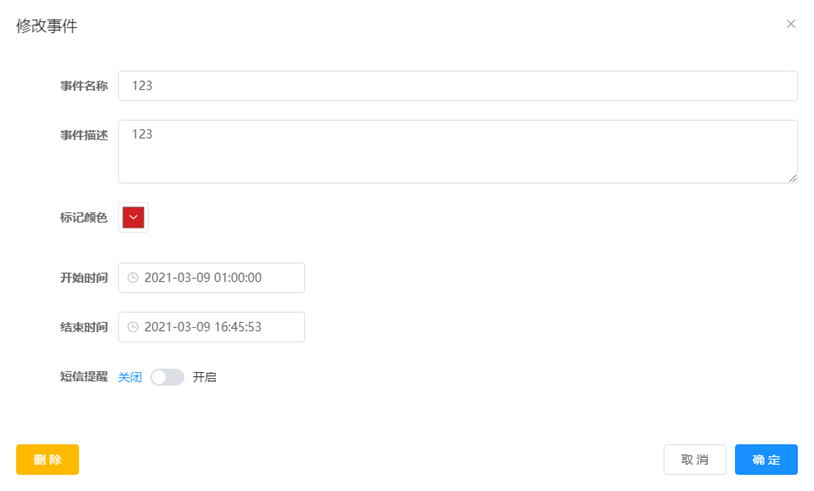Focus the 事件名称 input box
Screen dimensions: 814x491
coord(458,86)
